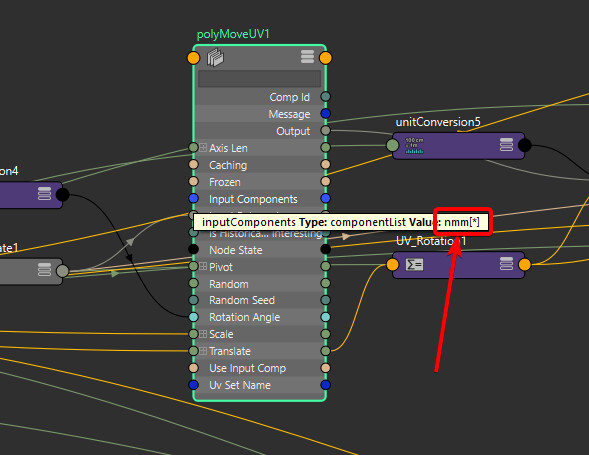Select the unitConversion5 node title
589x455 pixels.
tap(438, 122)
